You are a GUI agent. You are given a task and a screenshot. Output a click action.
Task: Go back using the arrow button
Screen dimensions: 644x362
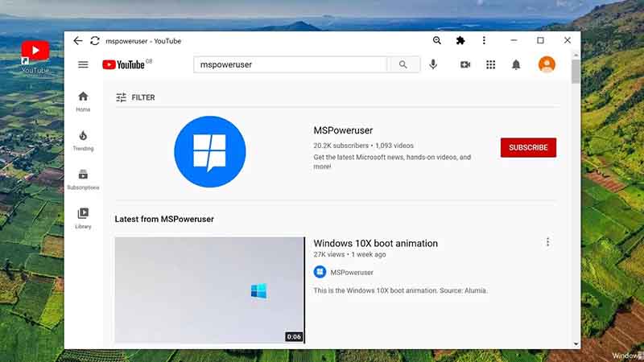(77, 41)
